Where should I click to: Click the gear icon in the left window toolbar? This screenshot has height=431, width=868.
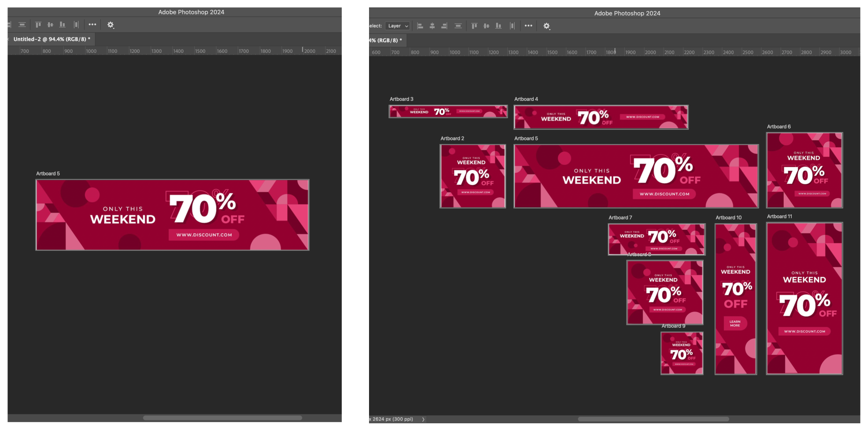(x=110, y=25)
